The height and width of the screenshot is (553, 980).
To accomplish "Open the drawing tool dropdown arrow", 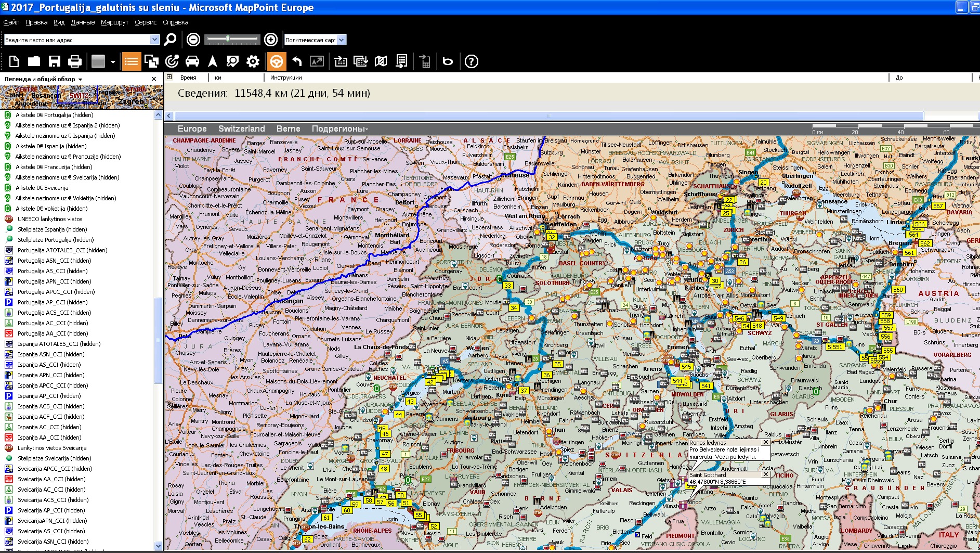I will (113, 62).
